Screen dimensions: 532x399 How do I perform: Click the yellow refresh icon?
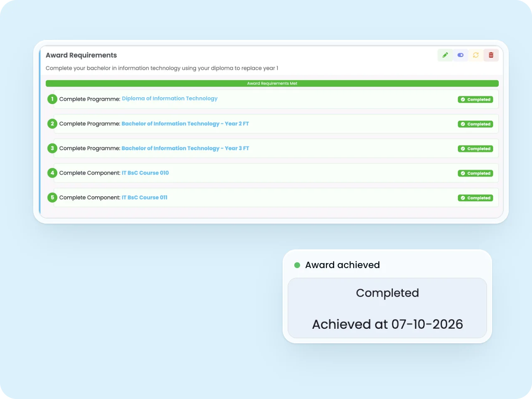click(x=476, y=55)
